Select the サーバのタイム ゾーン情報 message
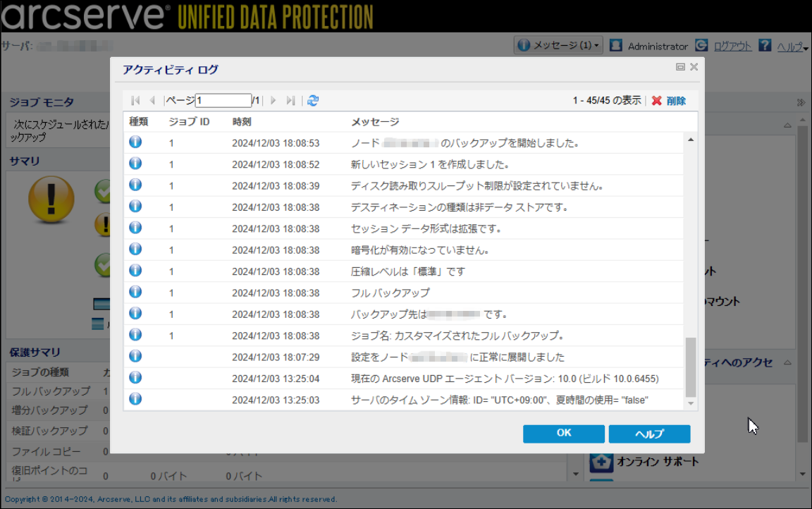 click(500, 400)
